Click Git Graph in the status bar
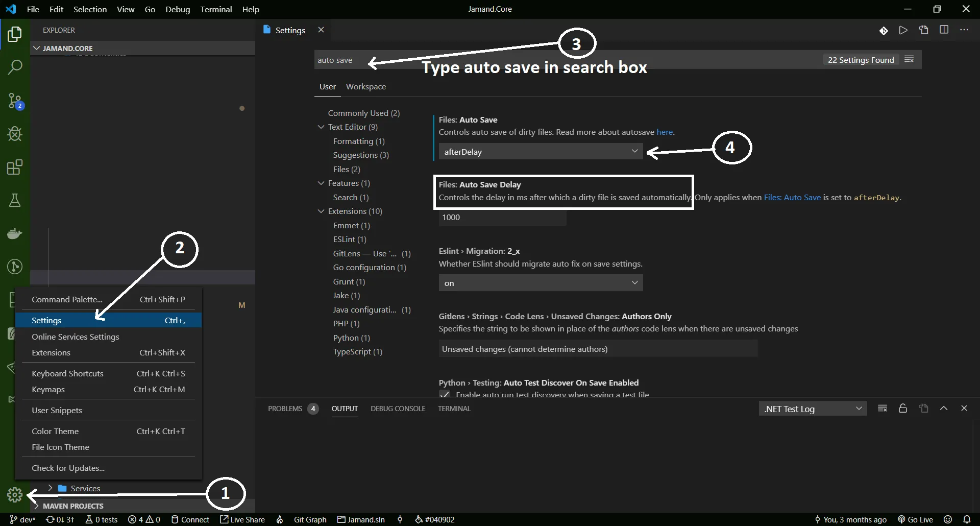This screenshot has height=526, width=980. (x=310, y=519)
